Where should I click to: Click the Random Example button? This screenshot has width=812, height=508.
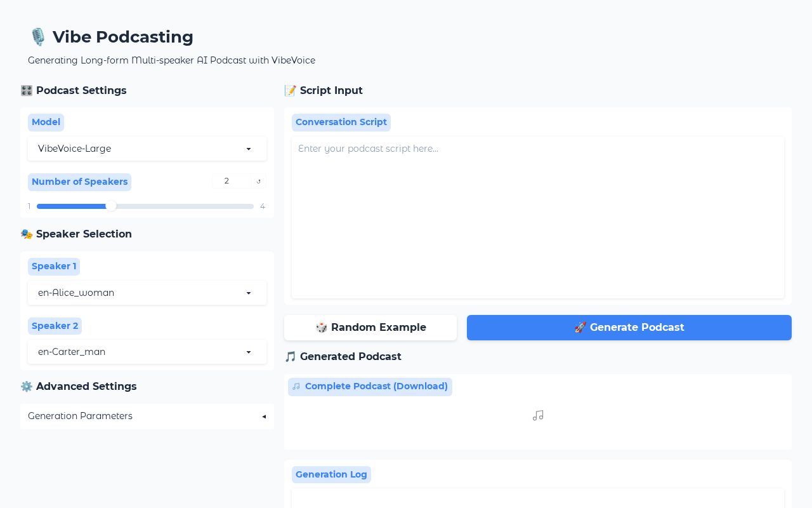(x=370, y=328)
